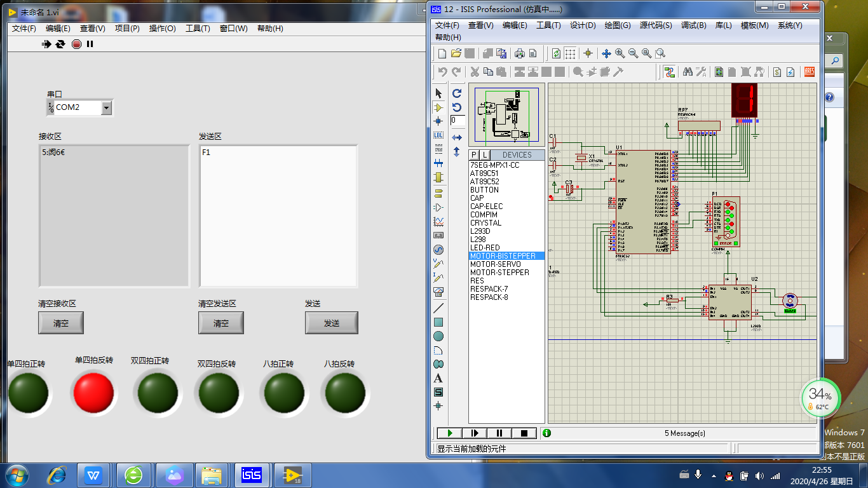This screenshot has width=868, height=488.
Task: Select the Wire Label (LBL) mode tool
Action: point(438,135)
